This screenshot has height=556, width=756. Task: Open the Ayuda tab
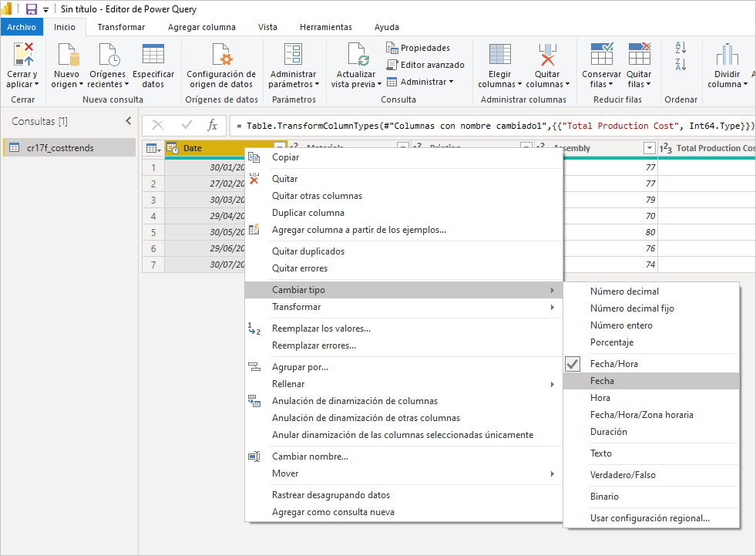387,27
